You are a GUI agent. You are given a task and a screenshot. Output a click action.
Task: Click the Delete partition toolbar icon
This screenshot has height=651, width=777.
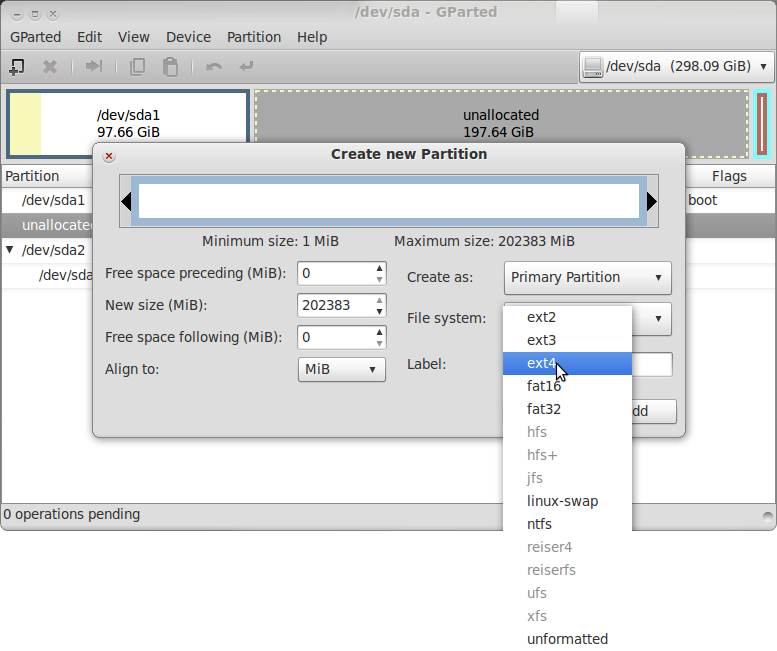(50, 66)
